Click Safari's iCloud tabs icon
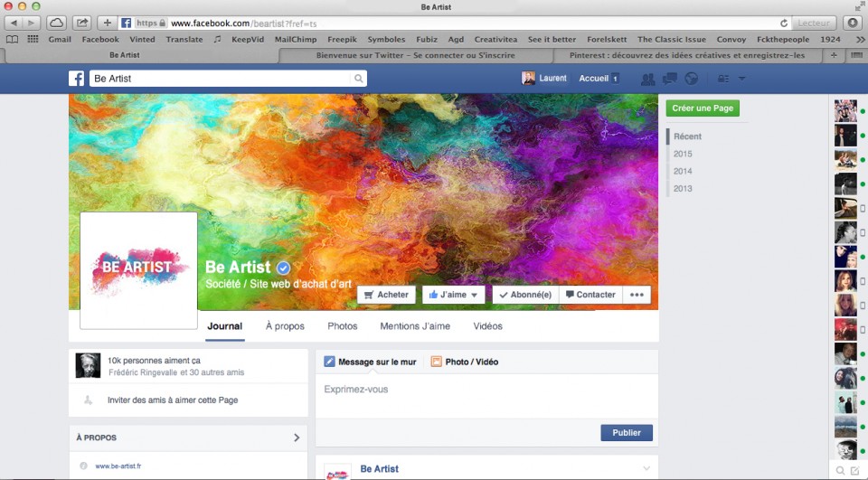 [56, 23]
